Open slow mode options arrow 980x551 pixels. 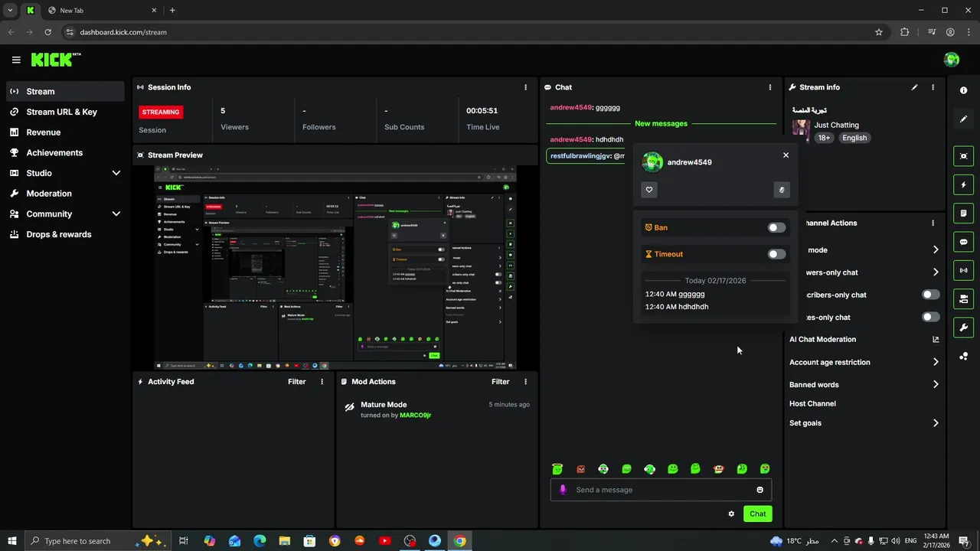(x=936, y=249)
